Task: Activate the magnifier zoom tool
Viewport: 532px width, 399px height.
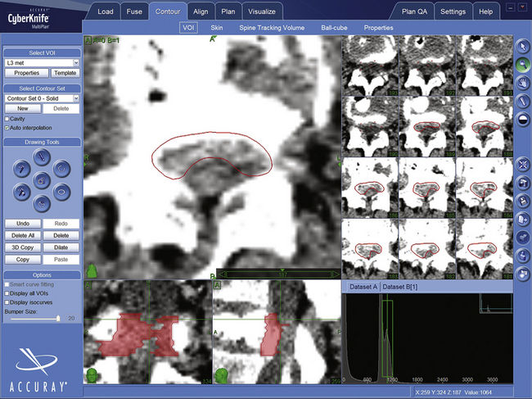Action: click(522, 63)
